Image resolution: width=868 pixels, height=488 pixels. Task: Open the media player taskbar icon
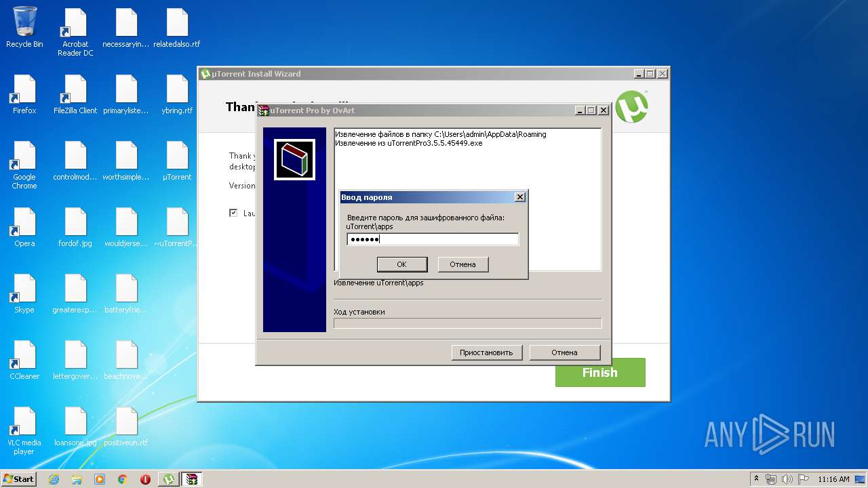coord(100,479)
